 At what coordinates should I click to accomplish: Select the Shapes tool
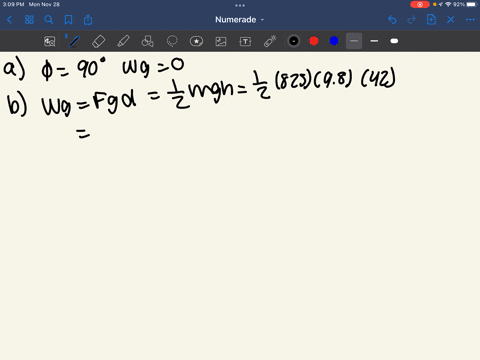point(147,41)
